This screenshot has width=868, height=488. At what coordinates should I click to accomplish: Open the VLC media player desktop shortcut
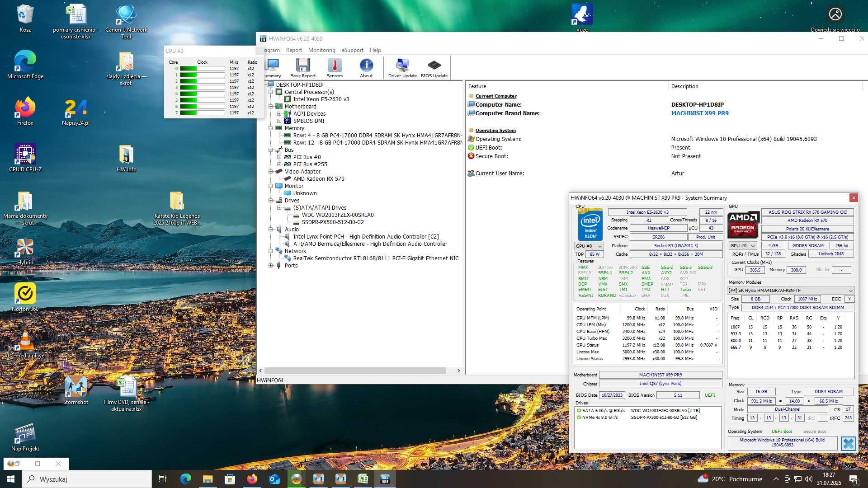tap(25, 344)
